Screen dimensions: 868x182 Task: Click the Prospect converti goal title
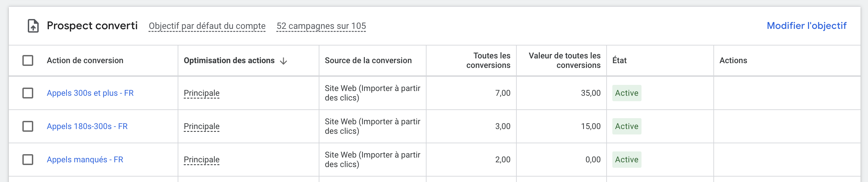coord(92,26)
